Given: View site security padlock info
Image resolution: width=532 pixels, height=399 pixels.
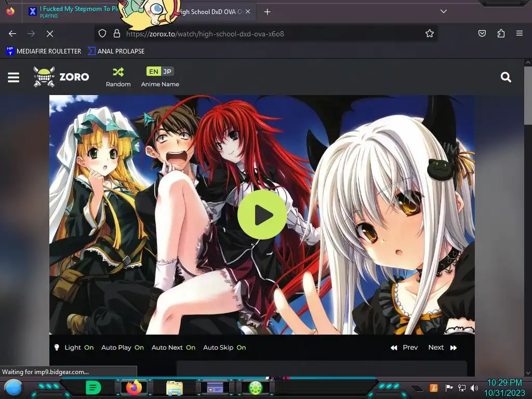Looking at the screenshot, I should point(117,34).
